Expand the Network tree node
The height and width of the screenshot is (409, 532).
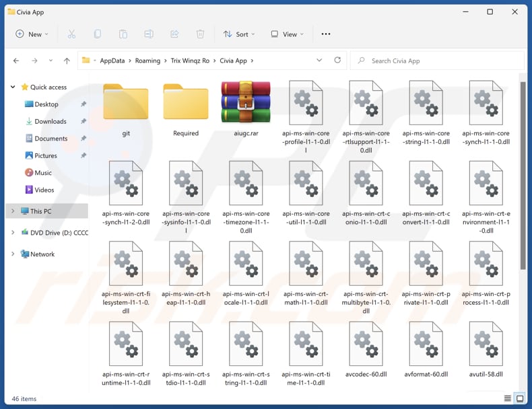tap(13, 254)
